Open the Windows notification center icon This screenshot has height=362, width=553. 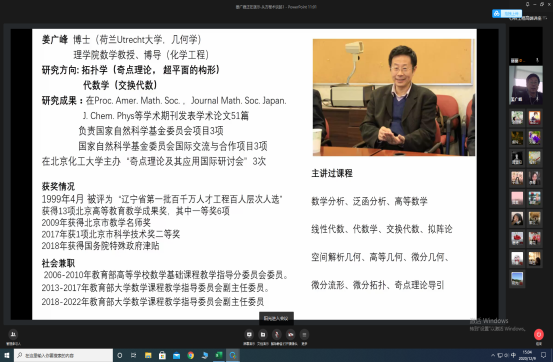(544, 355)
